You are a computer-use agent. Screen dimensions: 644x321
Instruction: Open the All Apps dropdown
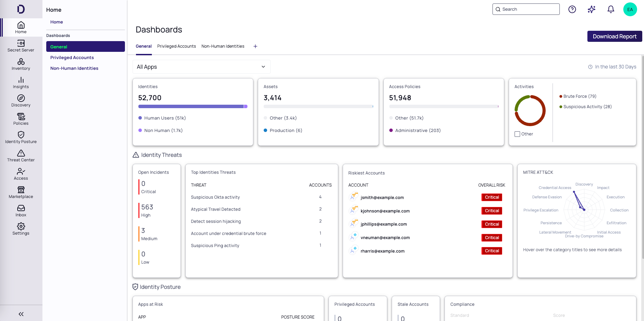click(x=201, y=66)
